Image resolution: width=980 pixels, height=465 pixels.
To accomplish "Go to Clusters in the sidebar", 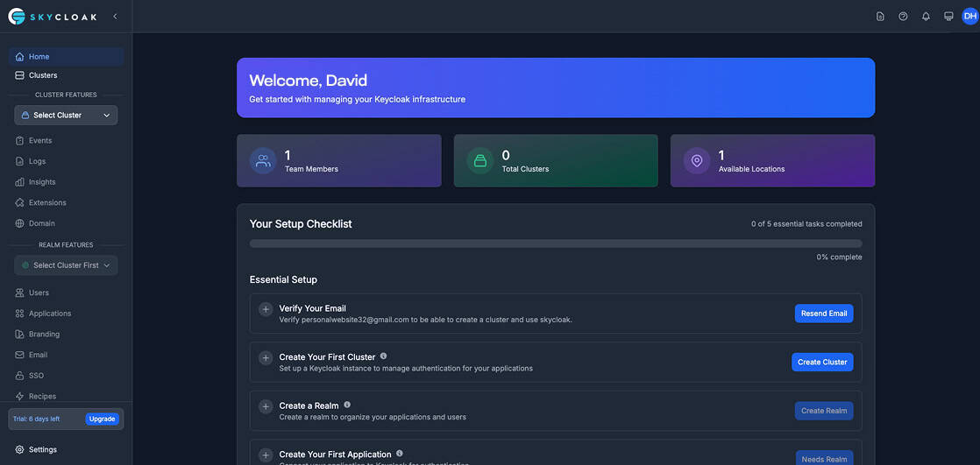I will click(x=43, y=75).
